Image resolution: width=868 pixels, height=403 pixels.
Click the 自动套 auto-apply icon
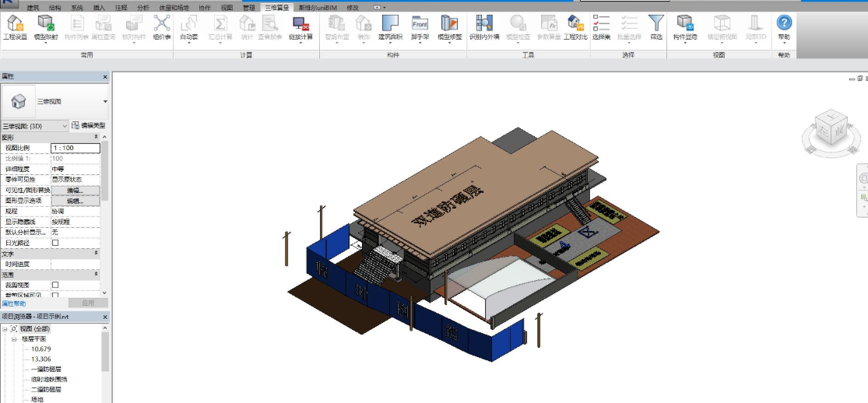(189, 23)
